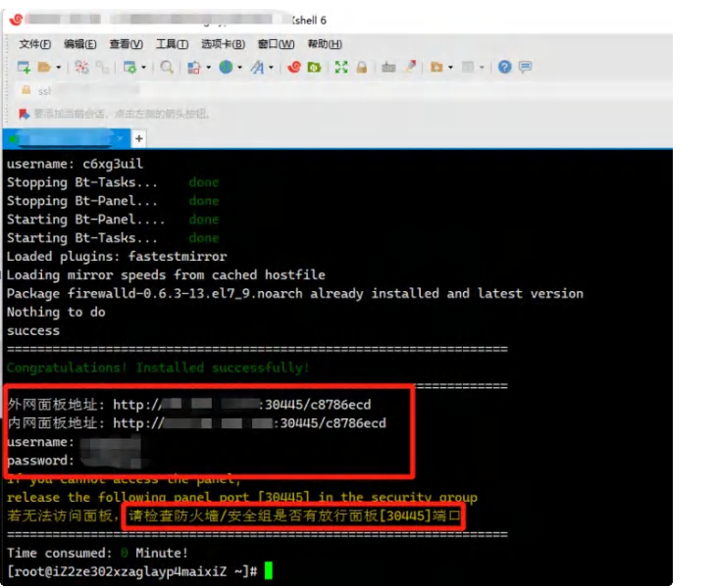Expand the Font dropdown arrow
Image resolution: width=715 pixels, height=588 pixels.
[x=271, y=68]
